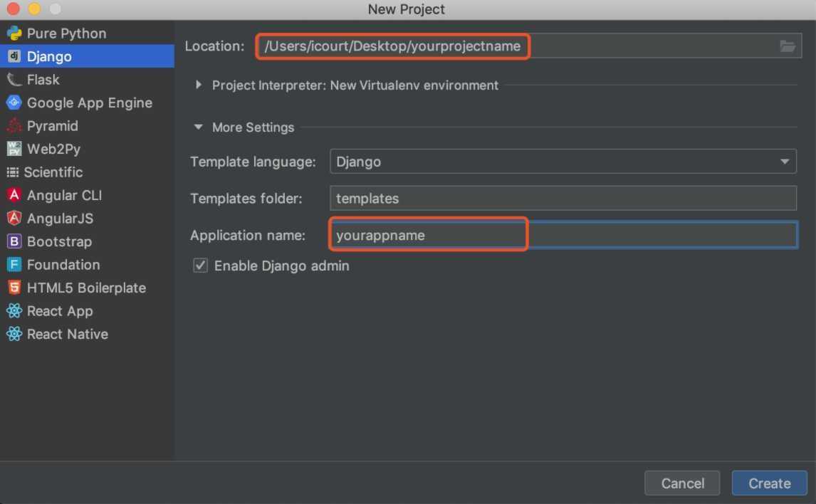Screen dimensions: 816x504
Task: Pick the React App icon
Action: [14, 310]
